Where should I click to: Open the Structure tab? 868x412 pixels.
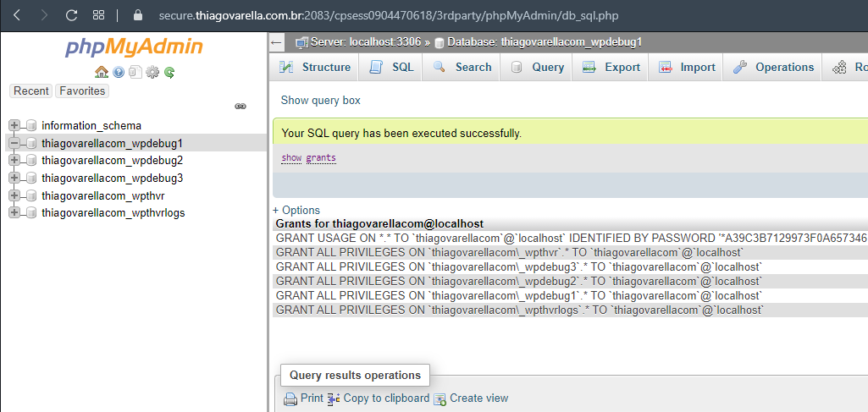click(314, 68)
